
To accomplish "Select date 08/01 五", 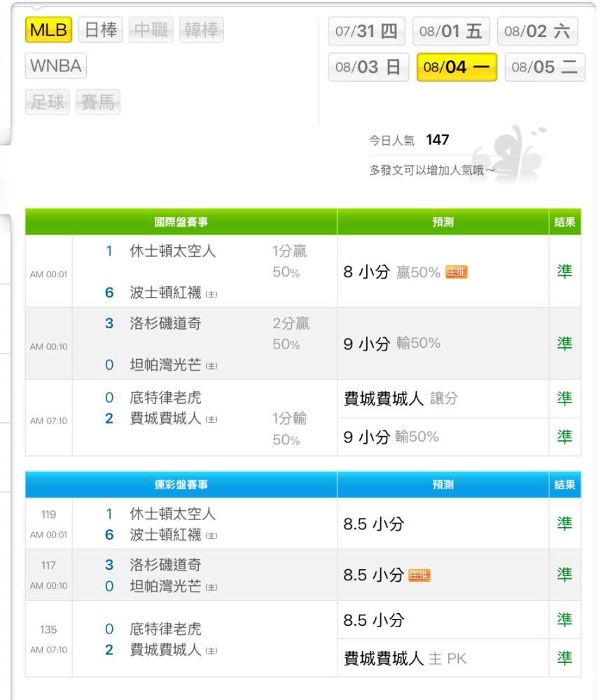I will tap(451, 31).
